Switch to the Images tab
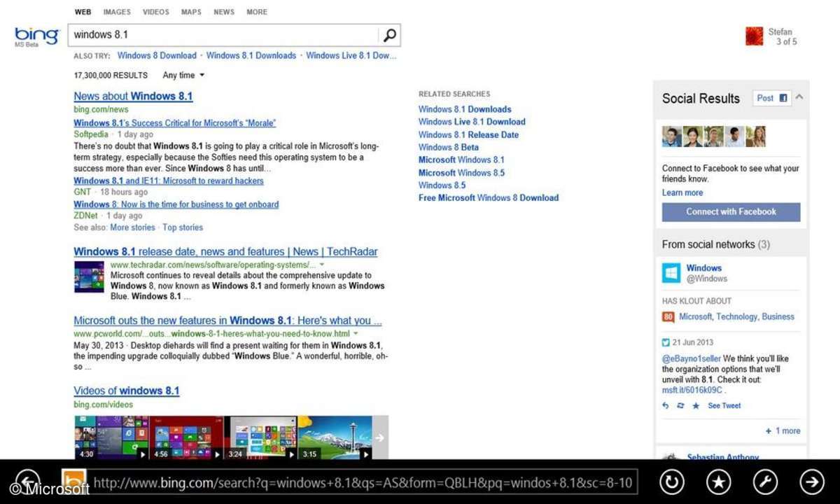Screen dimensions: 840x504 tap(117, 12)
